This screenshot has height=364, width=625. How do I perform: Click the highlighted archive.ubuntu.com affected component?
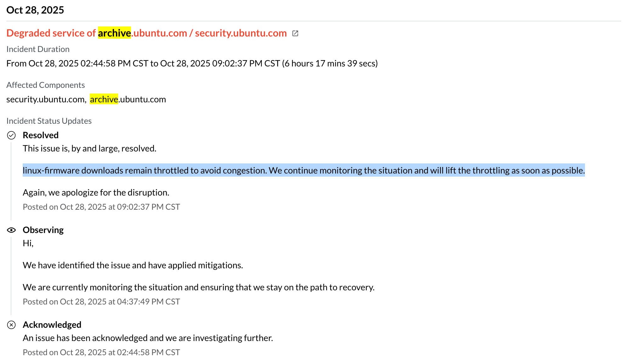128,100
